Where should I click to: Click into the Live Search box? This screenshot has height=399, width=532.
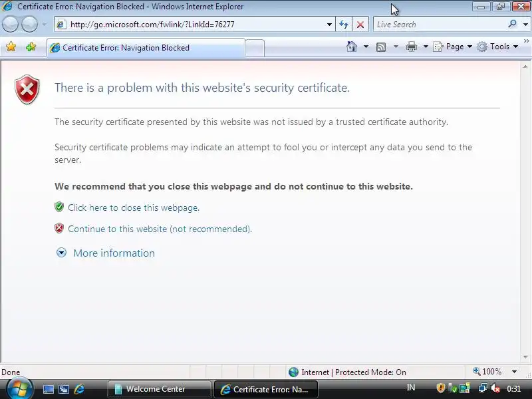click(440, 25)
